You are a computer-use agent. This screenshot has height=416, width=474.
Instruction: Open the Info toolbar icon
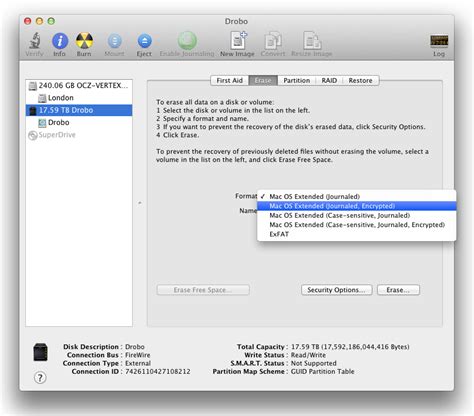(x=60, y=41)
